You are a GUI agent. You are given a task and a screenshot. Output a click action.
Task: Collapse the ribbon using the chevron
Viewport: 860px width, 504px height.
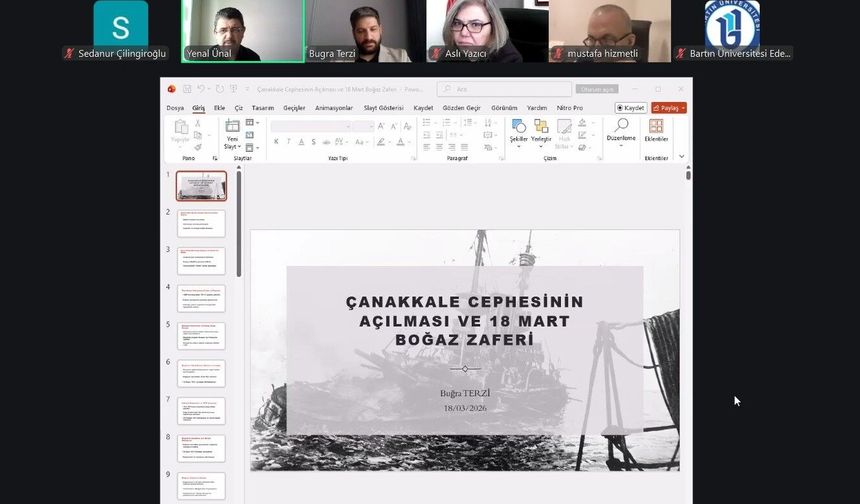(682, 156)
